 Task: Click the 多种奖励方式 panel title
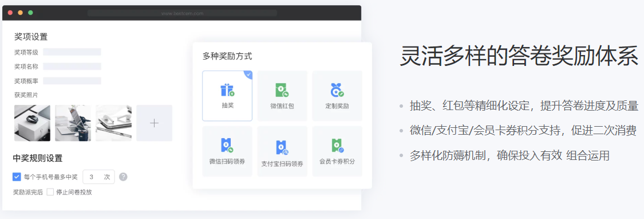click(x=227, y=56)
